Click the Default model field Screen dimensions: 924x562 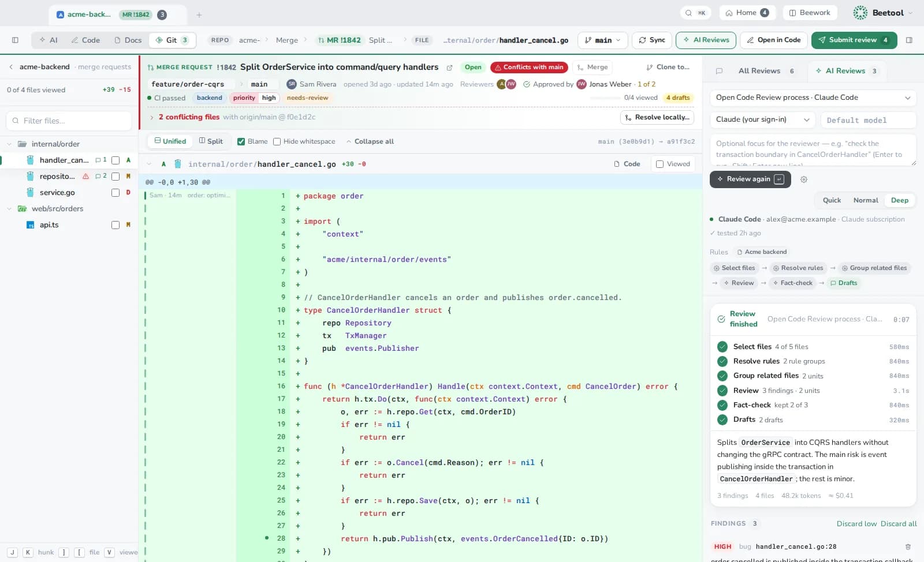[868, 120]
